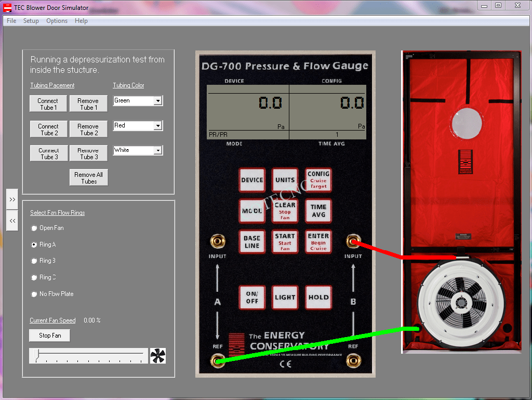Select the No Flow Plate option
This screenshot has height=400, width=532.
click(x=34, y=294)
